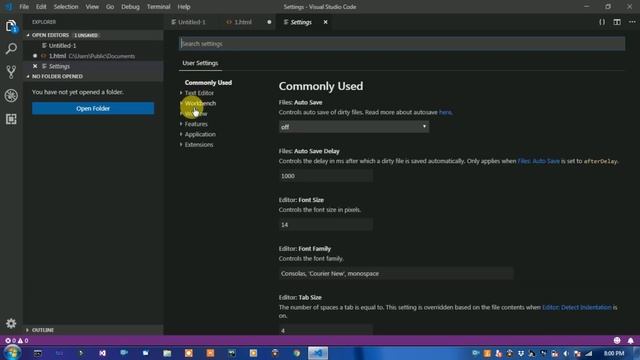Open the File menu
The height and width of the screenshot is (360, 640).
click(24, 7)
